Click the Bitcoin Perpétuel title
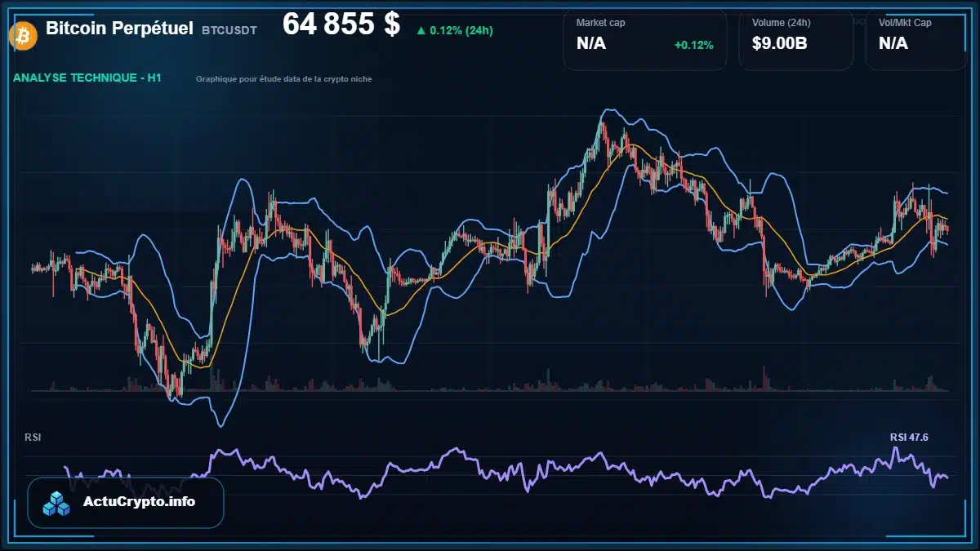Image resolution: width=980 pixels, height=551 pixels. (x=119, y=28)
